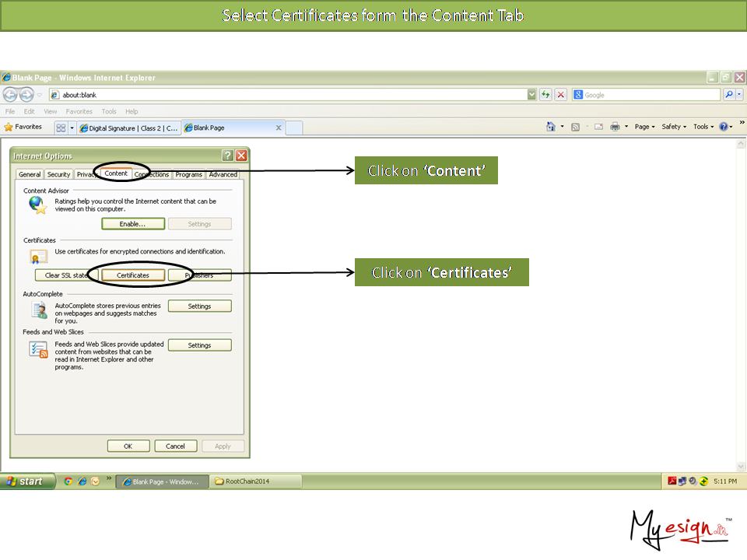747x560 pixels.
Task: Click the RSS feeds icon in toolbar
Action: coord(575,127)
